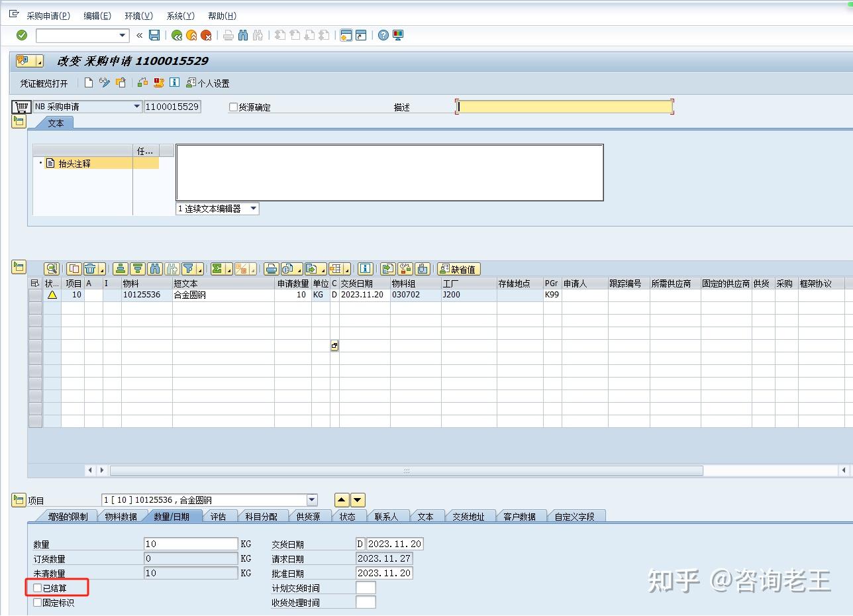Click the Details magnifier icon in item toolbar
853x616 pixels.
tap(52, 269)
